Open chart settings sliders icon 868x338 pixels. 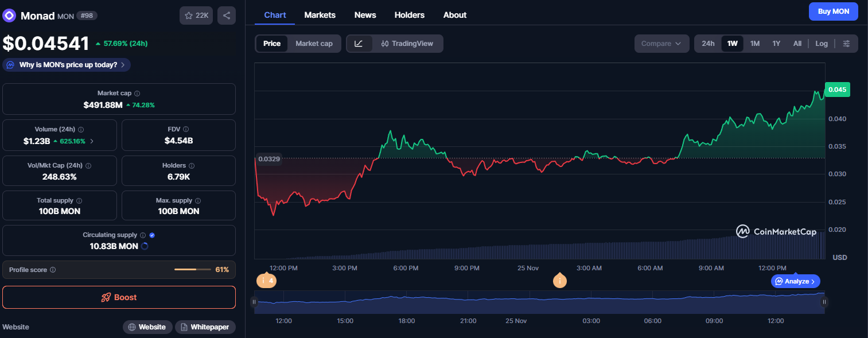click(x=846, y=44)
